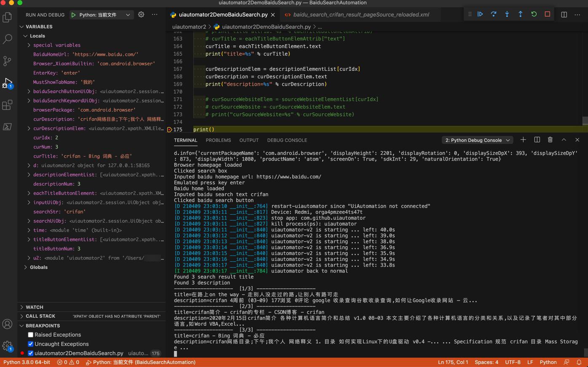Open the Search view in activity bar

click(x=7, y=39)
